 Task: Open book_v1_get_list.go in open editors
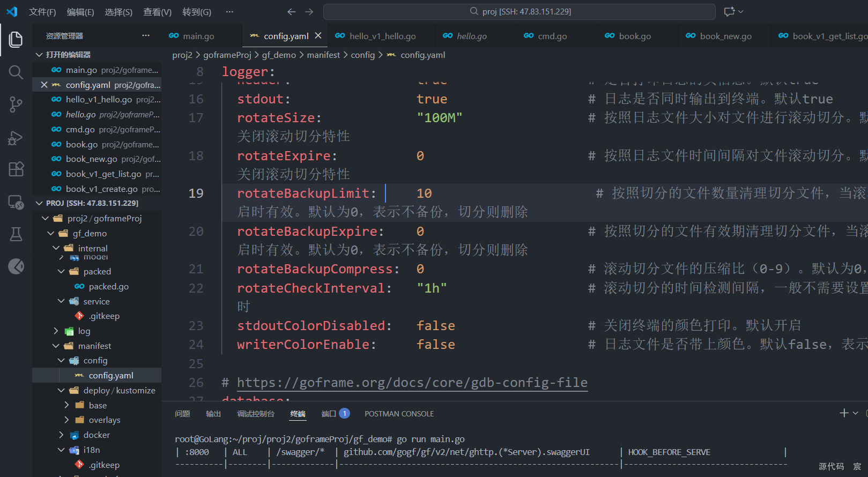(x=97, y=174)
